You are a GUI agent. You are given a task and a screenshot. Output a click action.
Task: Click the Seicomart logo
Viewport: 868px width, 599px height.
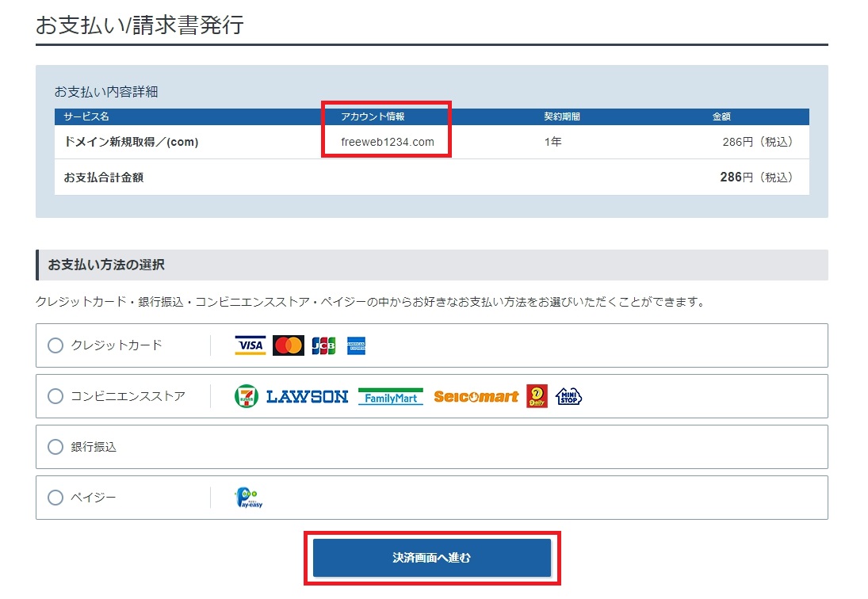click(x=476, y=396)
